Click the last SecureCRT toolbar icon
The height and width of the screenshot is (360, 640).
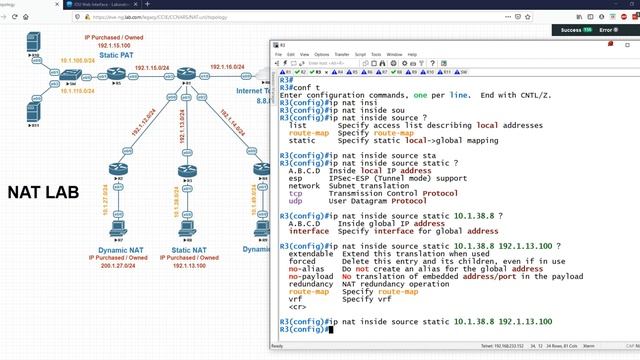(444, 63)
